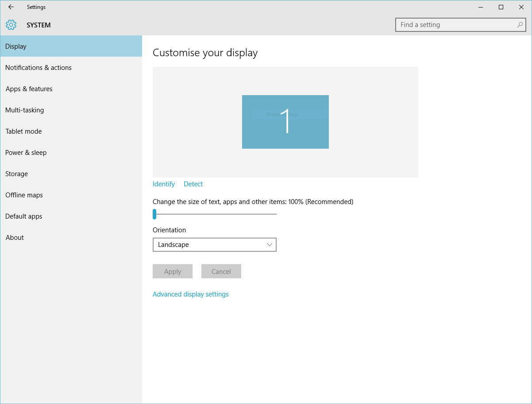532x404 pixels.
Task: Open Power & sleep settings
Action: [x=71, y=152]
